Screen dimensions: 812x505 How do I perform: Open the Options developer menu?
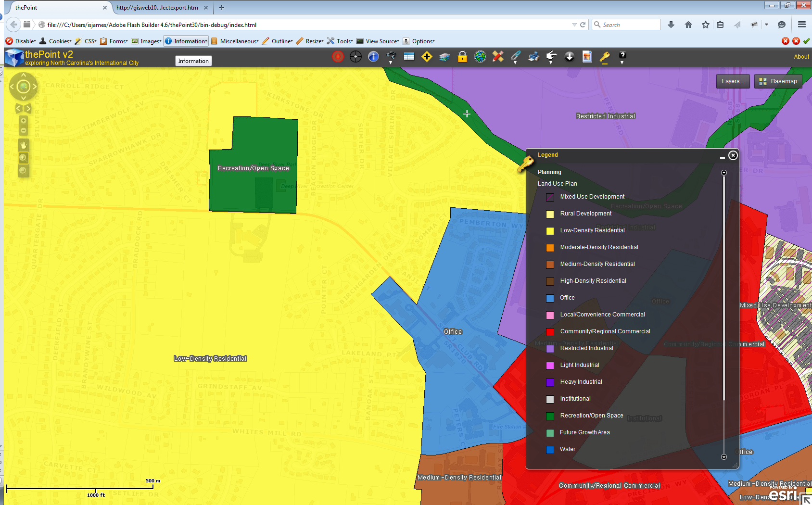(419, 41)
